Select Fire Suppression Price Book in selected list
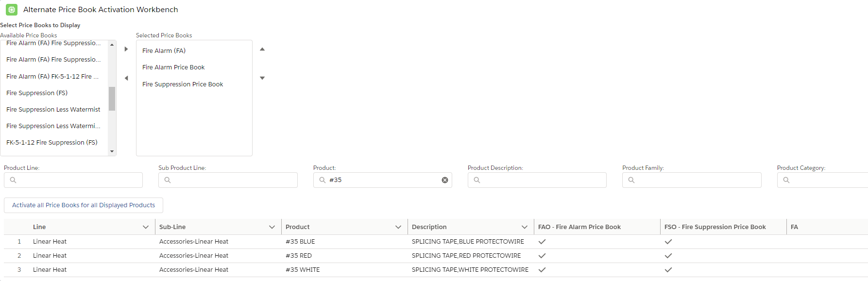The width and height of the screenshot is (868, 281). tap(183, 84)
